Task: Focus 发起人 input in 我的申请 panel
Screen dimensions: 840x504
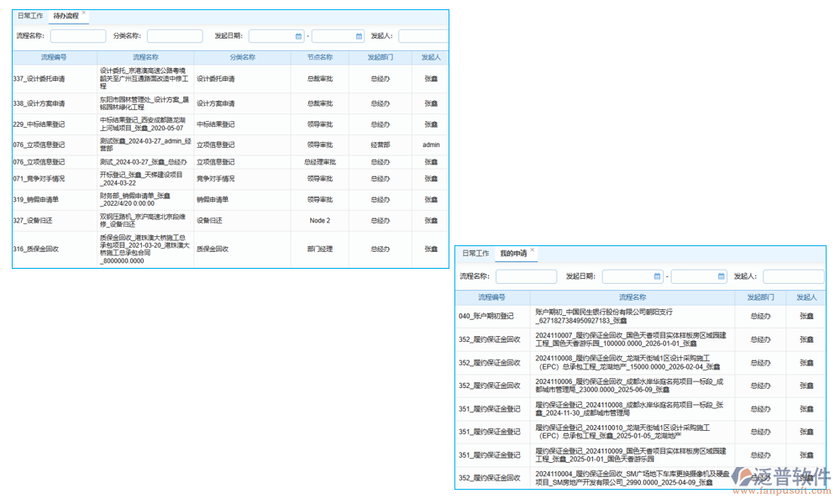Action: 793,276
